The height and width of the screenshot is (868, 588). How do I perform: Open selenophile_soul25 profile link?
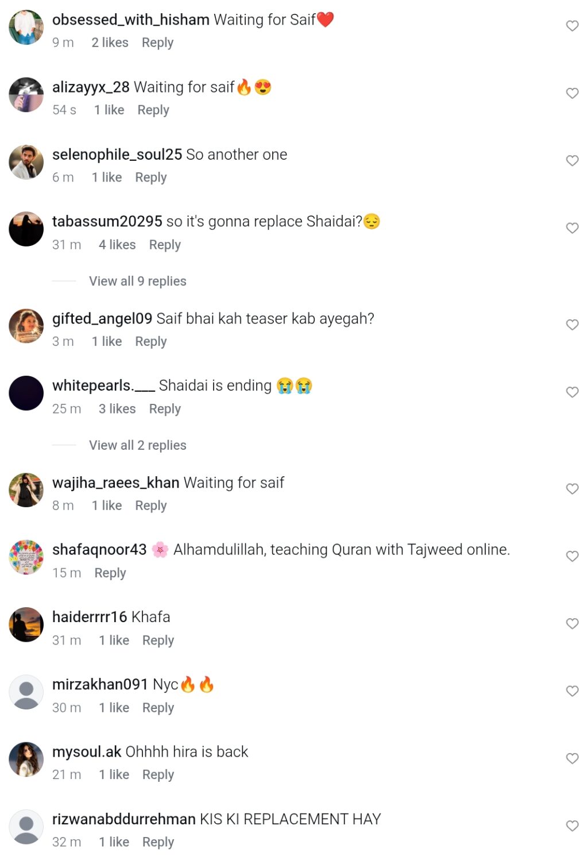pyautogui.click(x=117, y=155)
